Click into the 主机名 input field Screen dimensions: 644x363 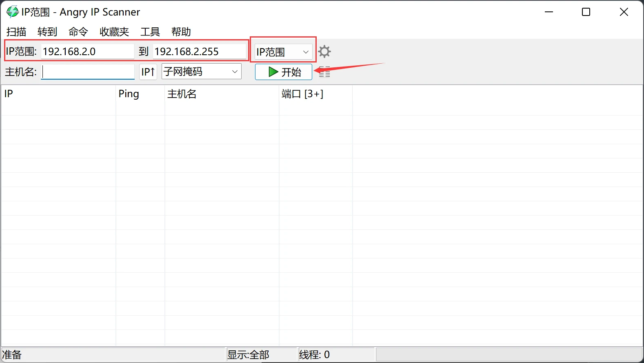pos(88,72)
